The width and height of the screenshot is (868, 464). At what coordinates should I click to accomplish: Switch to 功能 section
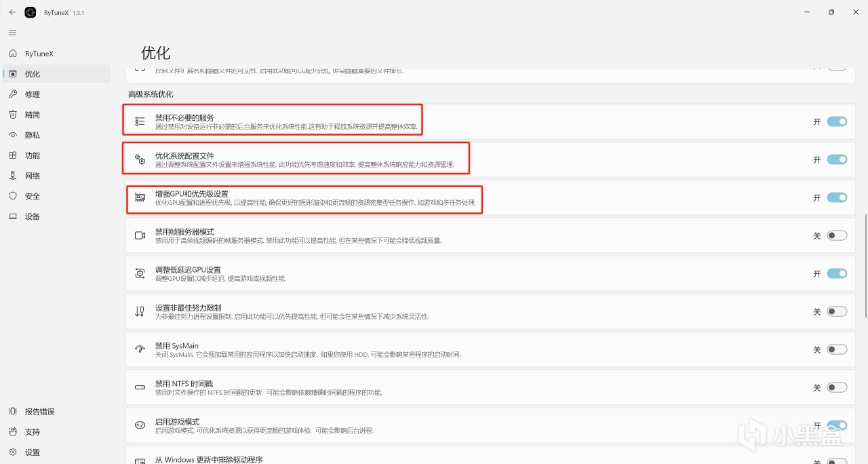coord(56,155)
